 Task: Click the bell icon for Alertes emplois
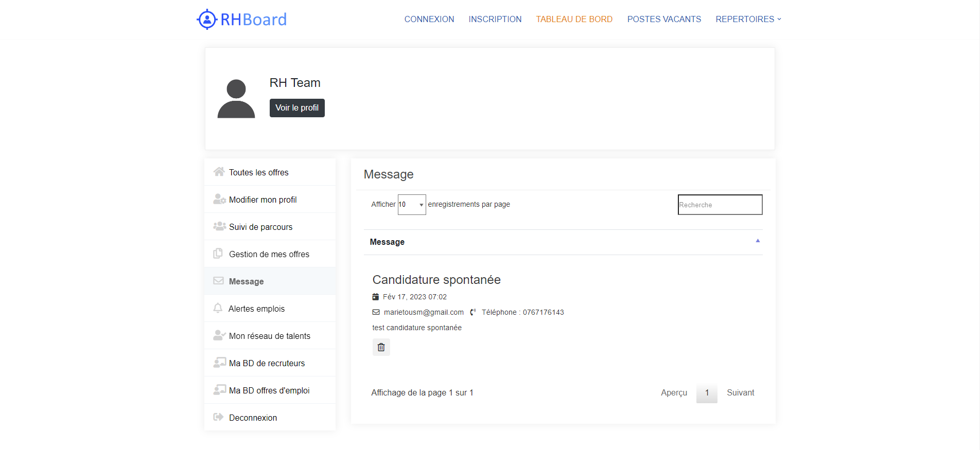tap(218, 308)
